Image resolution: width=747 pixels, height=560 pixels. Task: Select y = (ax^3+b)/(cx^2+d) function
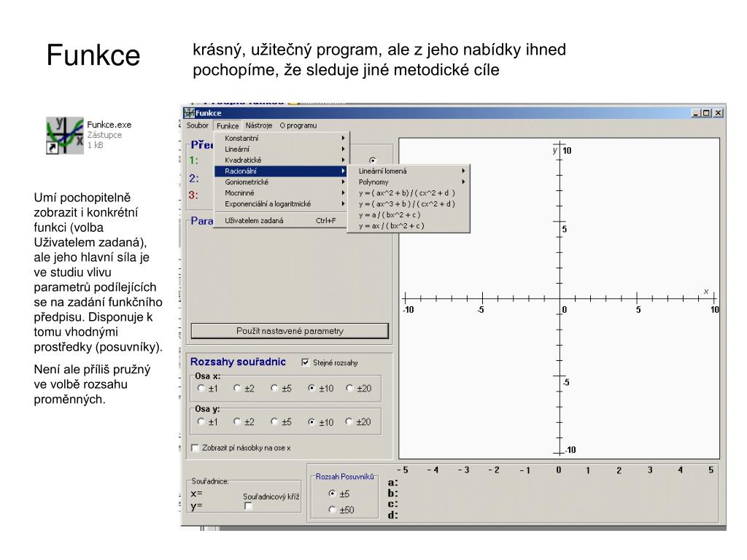[409, 204]
